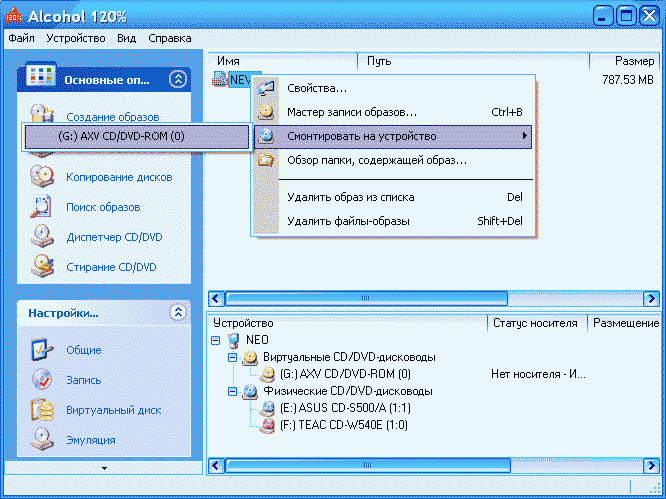Open the Виртуальный диск settings link
Image resolution: width=666 pixels, height=499 pixels.
[x=113, y=410]
